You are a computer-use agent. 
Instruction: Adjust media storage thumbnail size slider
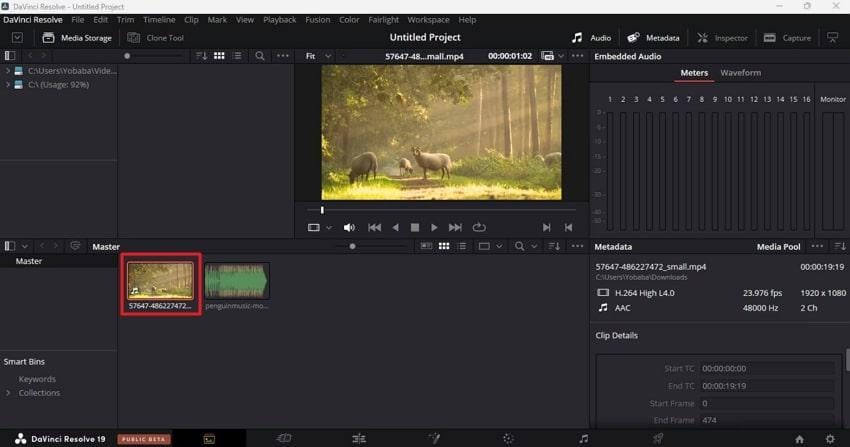127,56
